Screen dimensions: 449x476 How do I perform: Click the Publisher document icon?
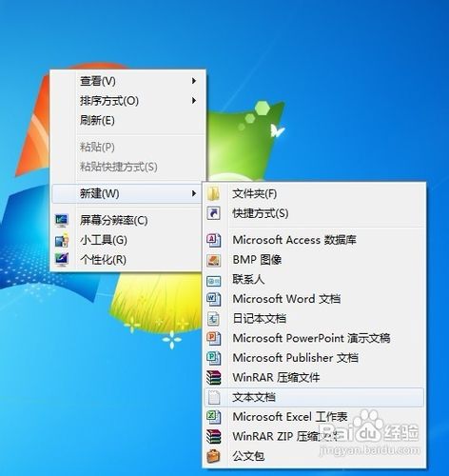214,358
